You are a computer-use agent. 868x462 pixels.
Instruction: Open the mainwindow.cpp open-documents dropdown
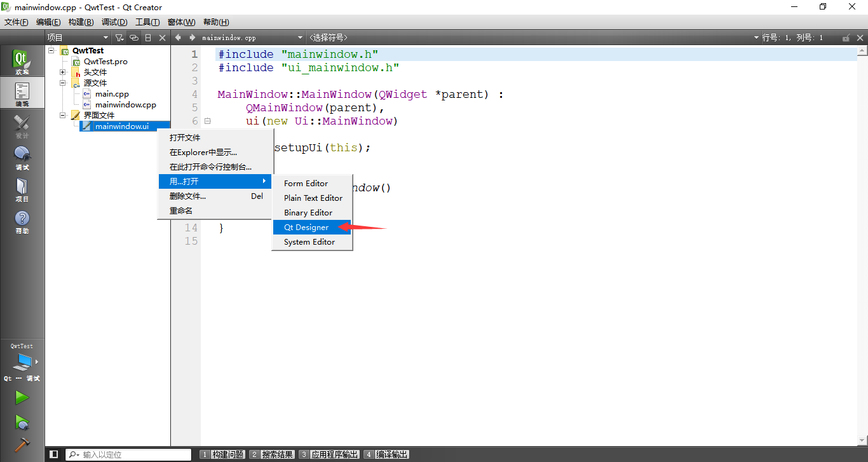[x=252, y=37]
